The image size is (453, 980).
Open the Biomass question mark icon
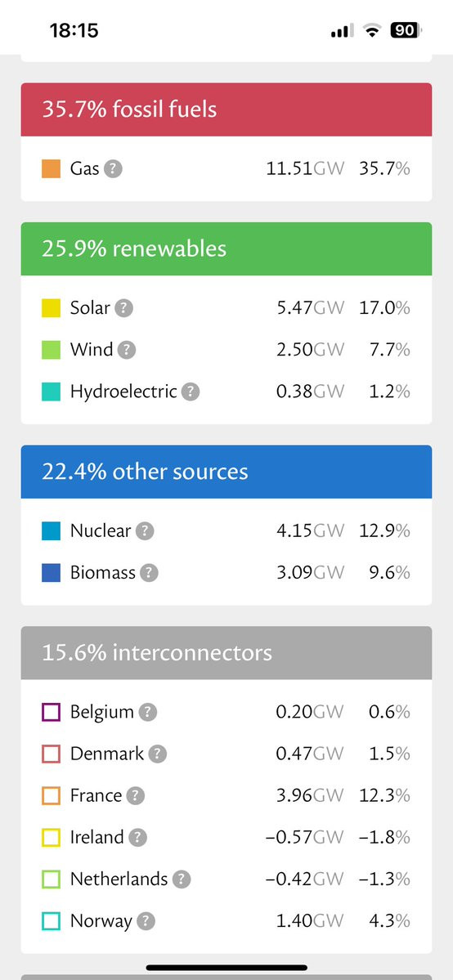149,573
